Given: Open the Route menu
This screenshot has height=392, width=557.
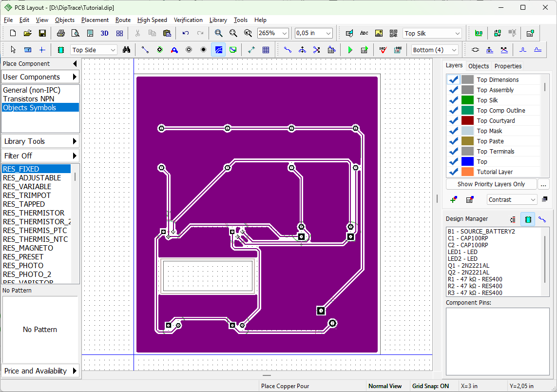Looking at the screenshot, I should pyautogui.click(x=123, y=20).
